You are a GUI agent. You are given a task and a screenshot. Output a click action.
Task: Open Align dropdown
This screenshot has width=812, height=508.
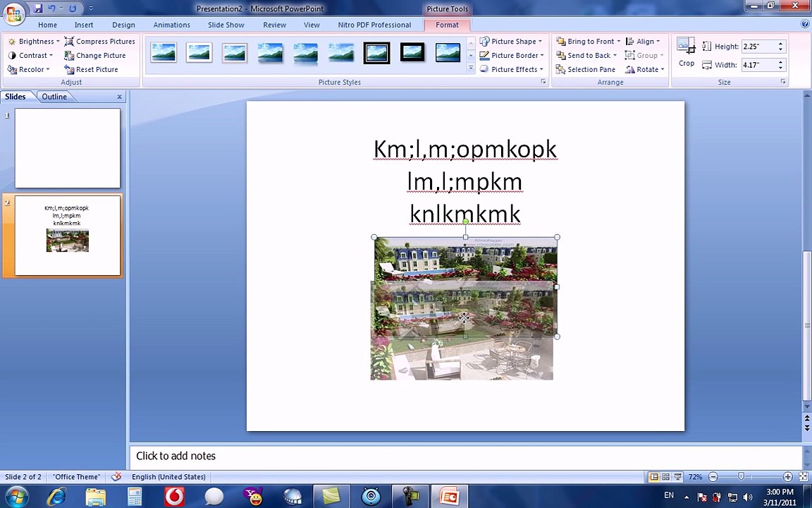[x=643, y=42]
